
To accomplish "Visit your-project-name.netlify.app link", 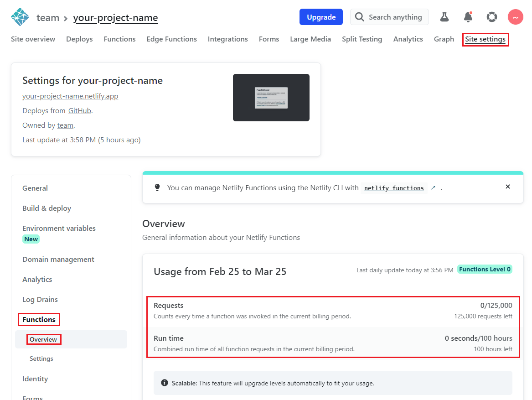I will pyautogui.click(x=70, y=96).
